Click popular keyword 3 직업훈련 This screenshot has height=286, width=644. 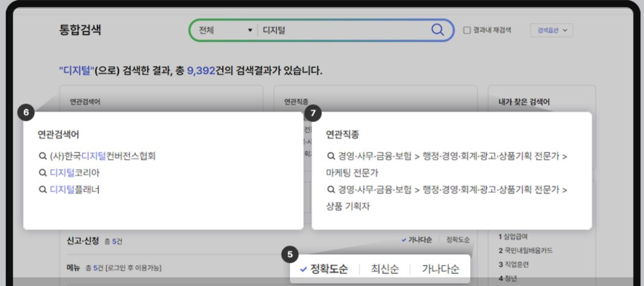[x=514, y=265]
